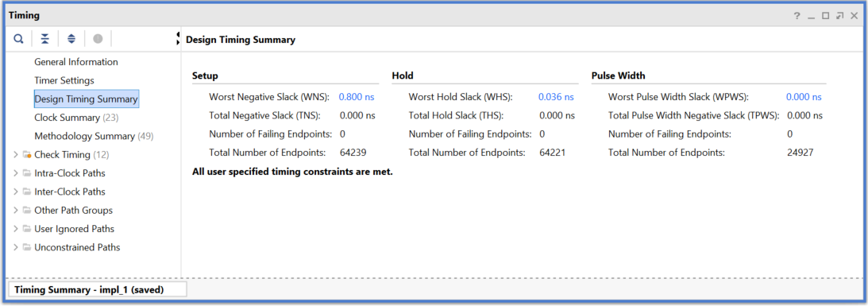Select the Other Path Groups label

[74, 210]
